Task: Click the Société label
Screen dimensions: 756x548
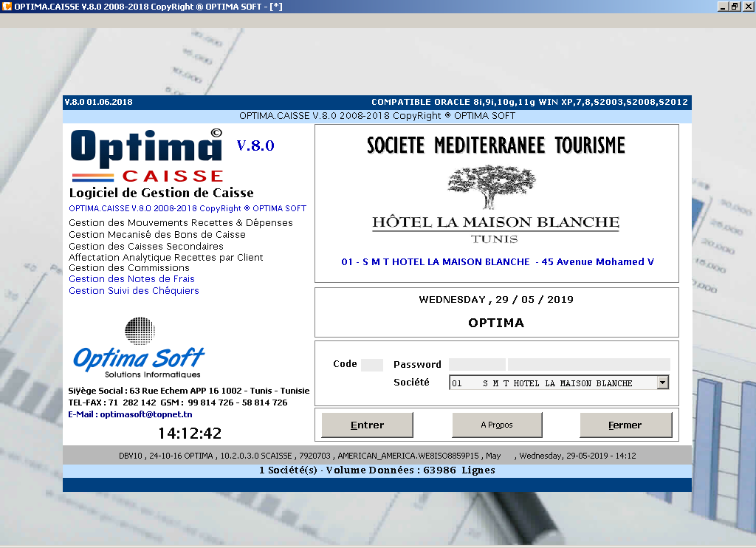Action: (411, 382)
